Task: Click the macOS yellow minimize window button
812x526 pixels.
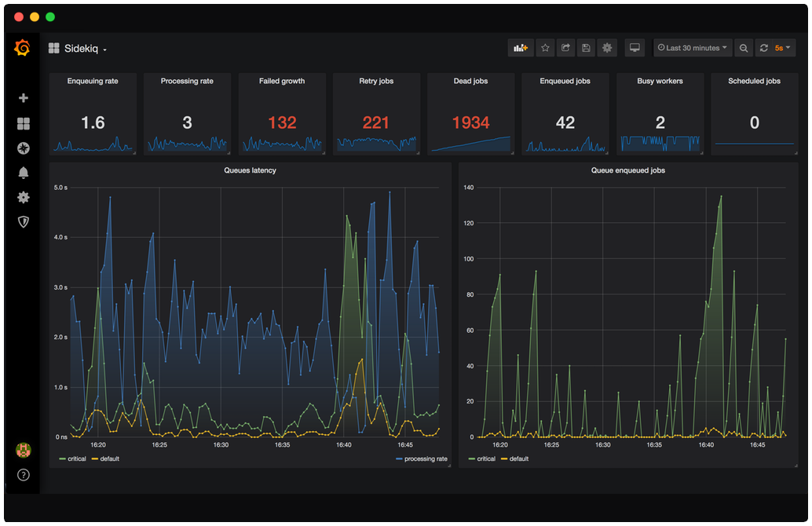Action: click(x=35, y=16)
